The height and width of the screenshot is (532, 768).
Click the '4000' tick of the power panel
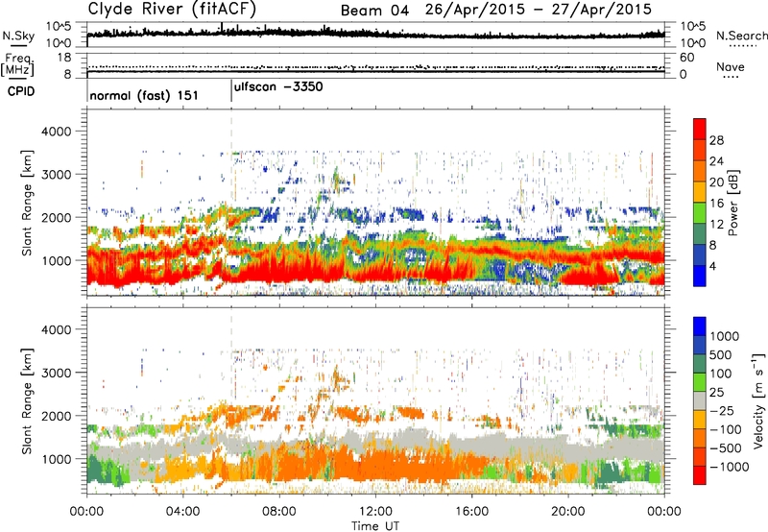(57, 132)
